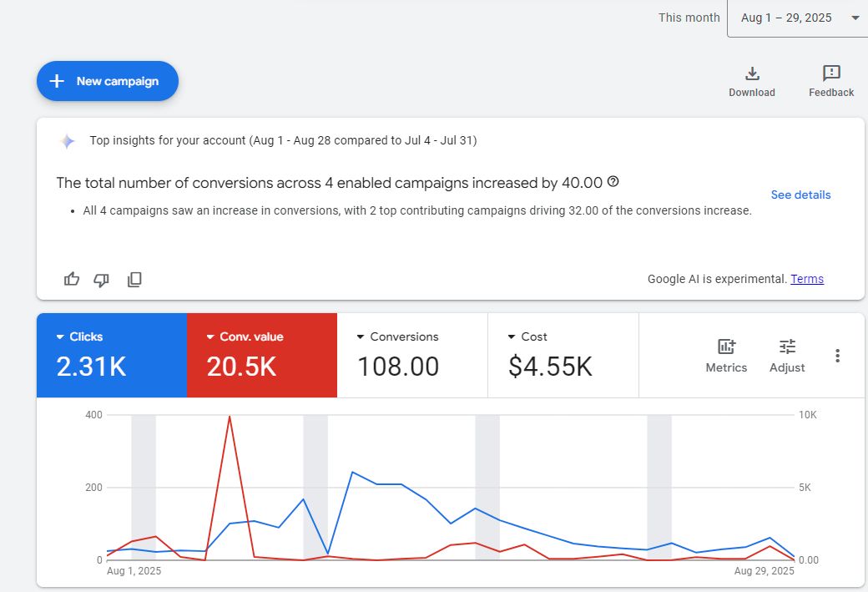Image resolution: width=868 pixels, height=592 pixels.
Task: Open the See details link
Action: (x=800, y=195)
